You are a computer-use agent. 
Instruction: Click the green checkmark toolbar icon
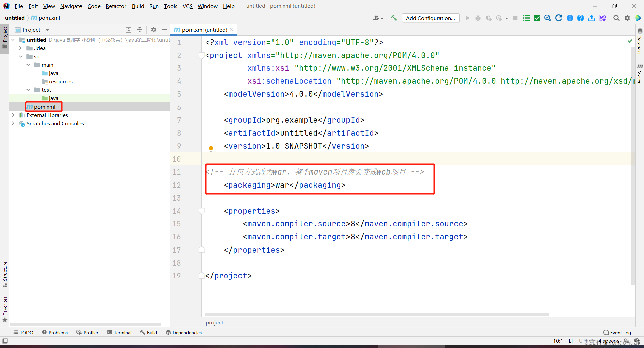click(x=537, y=18)
